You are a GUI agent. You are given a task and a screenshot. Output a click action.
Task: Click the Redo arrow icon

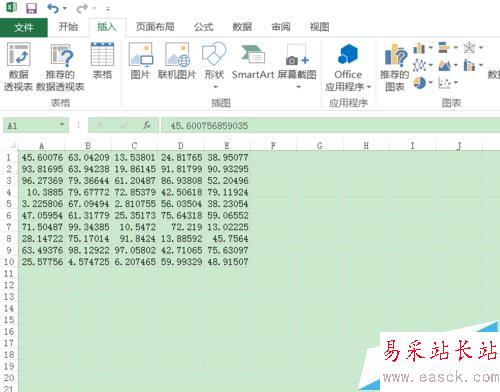point(82,8)
